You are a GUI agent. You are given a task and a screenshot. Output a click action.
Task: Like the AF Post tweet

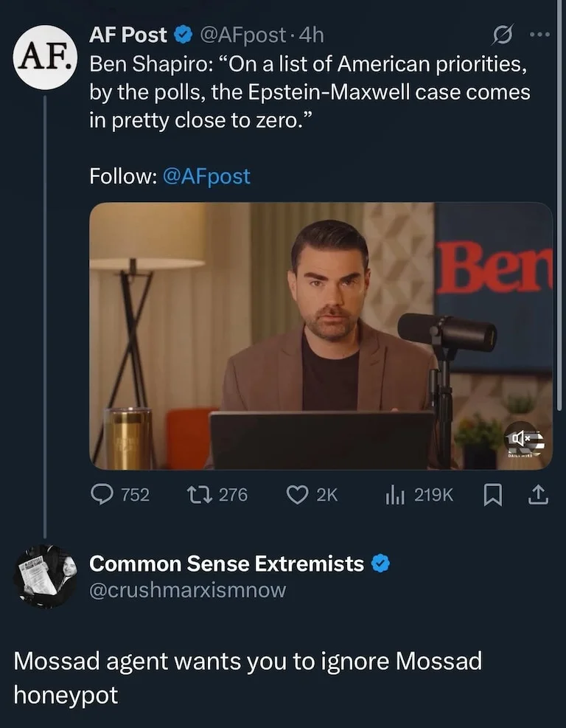coord(296,495)
